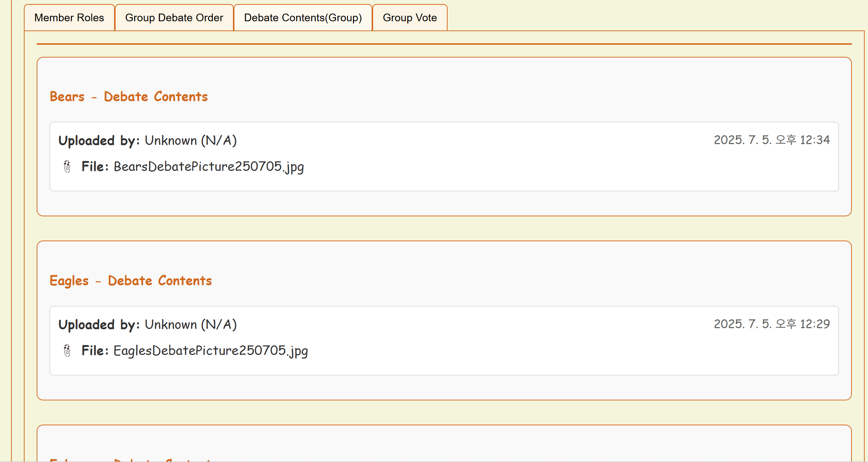This screenshot has height=462, width=868.
Task: Open the EaglesDebatePicture250705.jpg file
Action: tap(211, 351)
